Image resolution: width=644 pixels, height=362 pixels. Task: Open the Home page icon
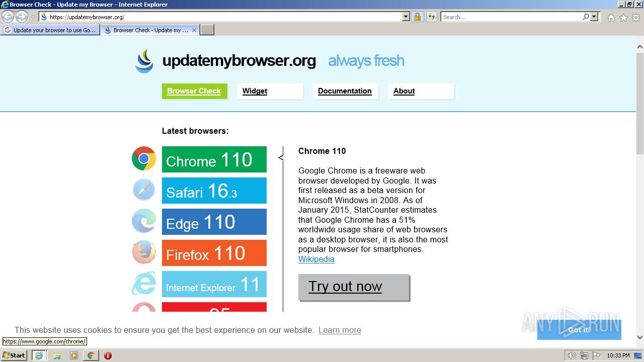[611, 18]
